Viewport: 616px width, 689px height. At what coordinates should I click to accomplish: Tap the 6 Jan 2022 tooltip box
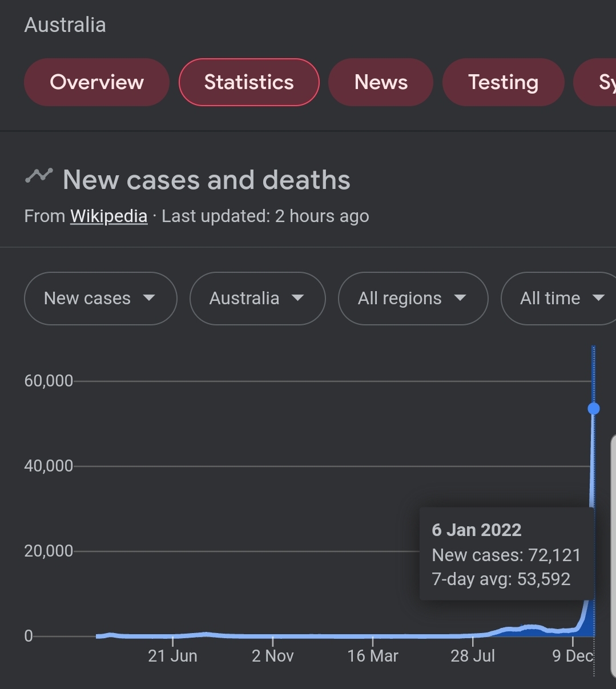pos(506,554)
